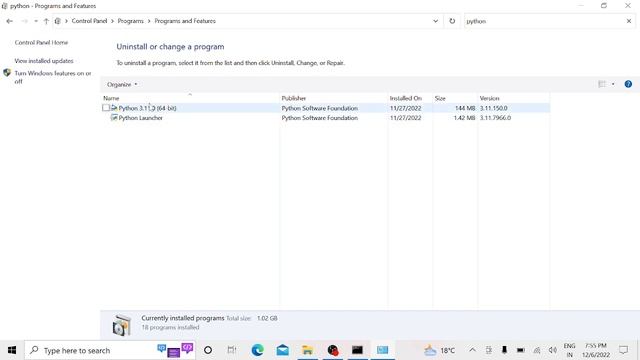Viewport: 640px width, 360px height.
Task: Expand address bar history dropdown
Action: tap(436, 21)
